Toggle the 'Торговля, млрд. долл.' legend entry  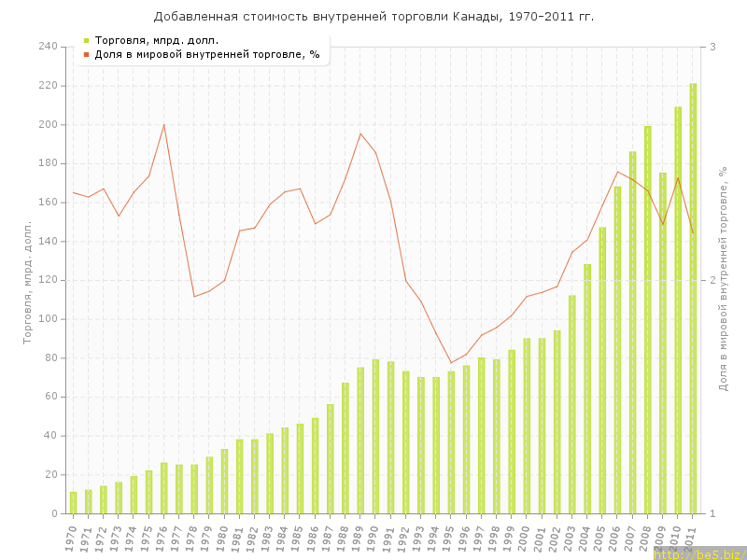pyautogui.click(x=156, y=40)
